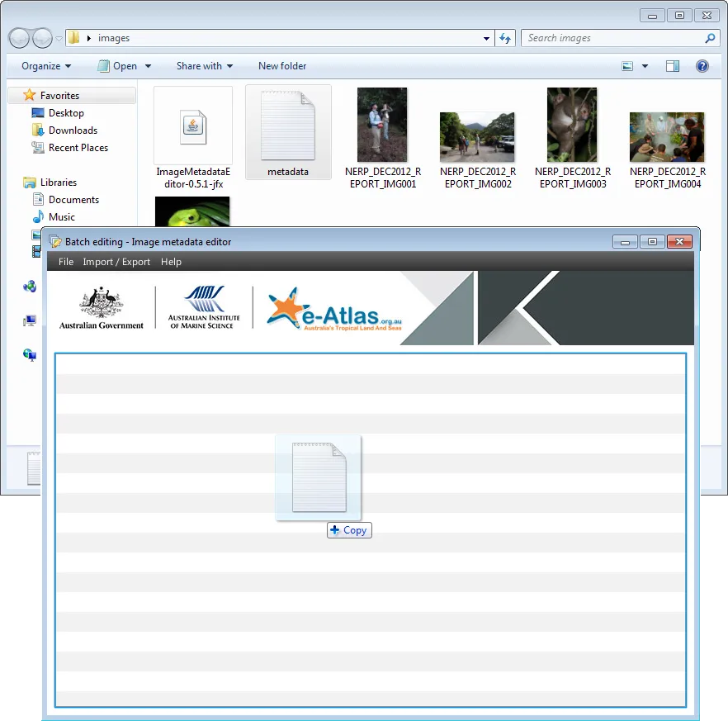Click the Computer icon in navigation pane
This screenshot has width=728, height=721.
[30, 320]
